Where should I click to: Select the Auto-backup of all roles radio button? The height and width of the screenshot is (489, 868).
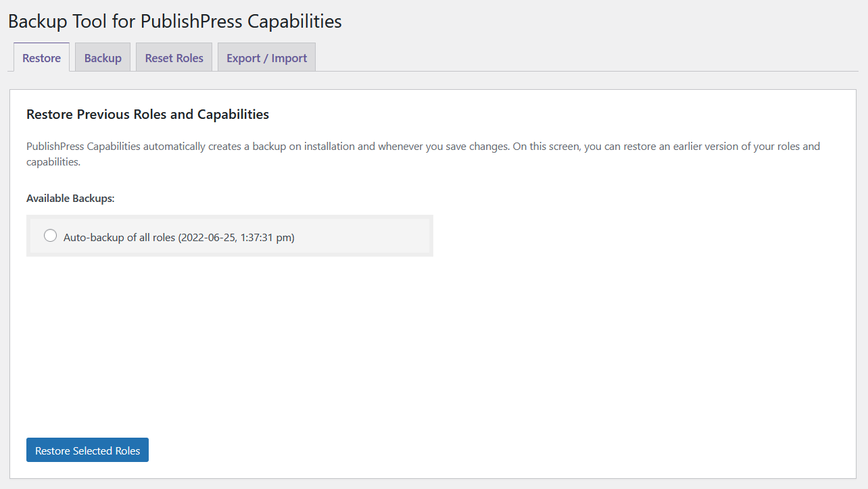[x=50, y=236]
